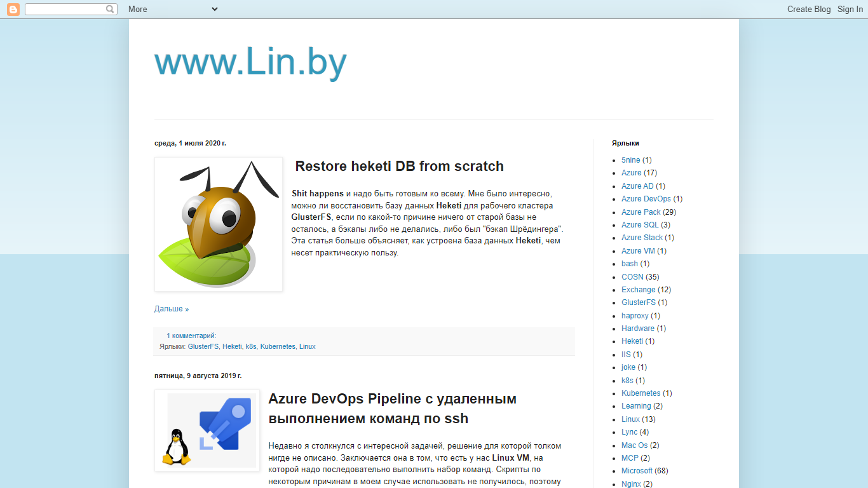
Task: Open the Lync sidebar label
Action: coord(629,432)
